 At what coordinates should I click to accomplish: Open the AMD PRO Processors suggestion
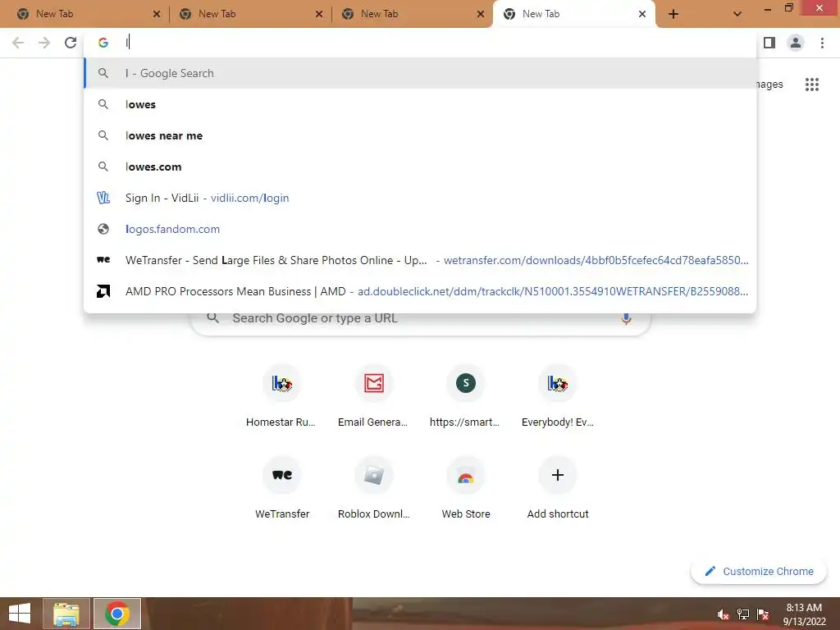pyautogui.click(x=420, y=291)
